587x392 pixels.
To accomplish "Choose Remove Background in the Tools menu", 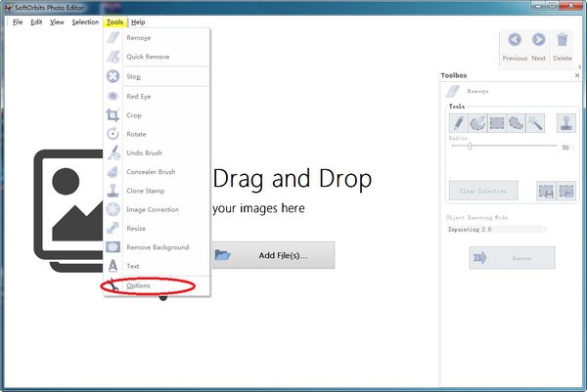I will [x=157, y=247].
